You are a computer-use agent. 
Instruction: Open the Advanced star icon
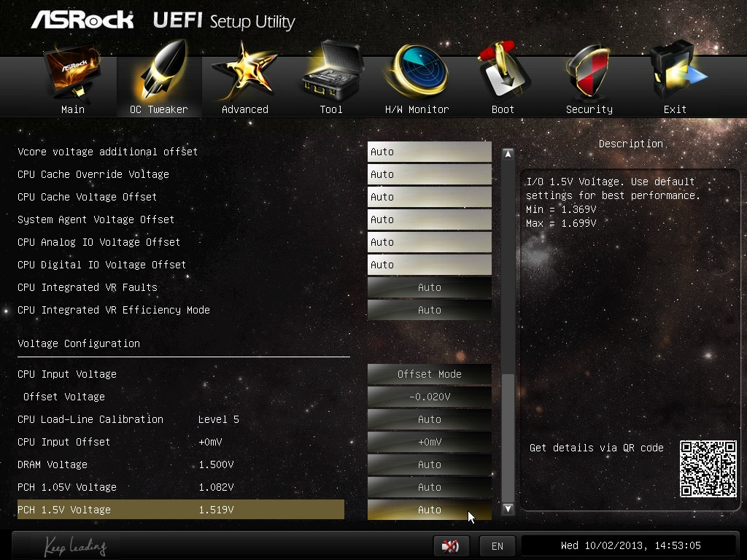pyautogui.click(x=244, y=71)
